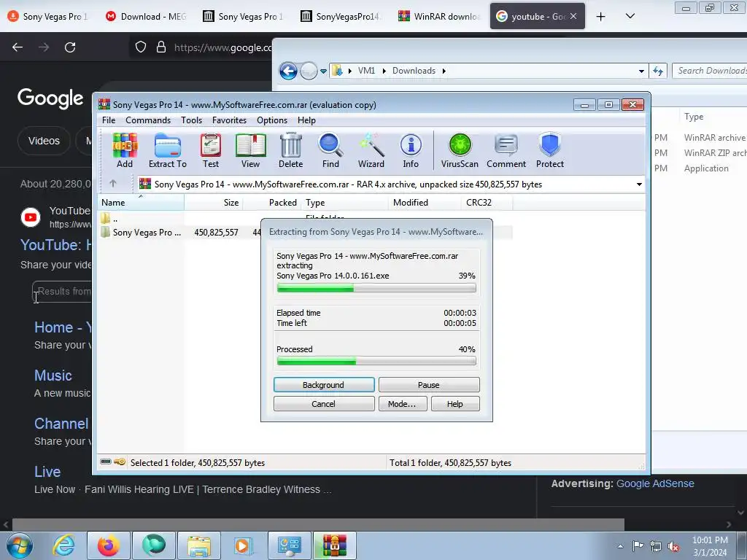Go back in the browser

pos(18,47)
